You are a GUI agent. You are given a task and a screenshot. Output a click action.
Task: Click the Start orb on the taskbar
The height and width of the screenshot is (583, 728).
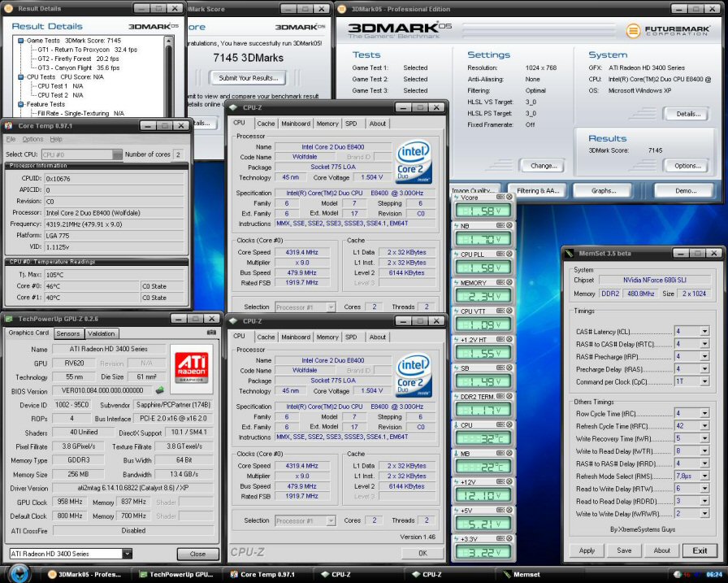click(x=19, y=573)
